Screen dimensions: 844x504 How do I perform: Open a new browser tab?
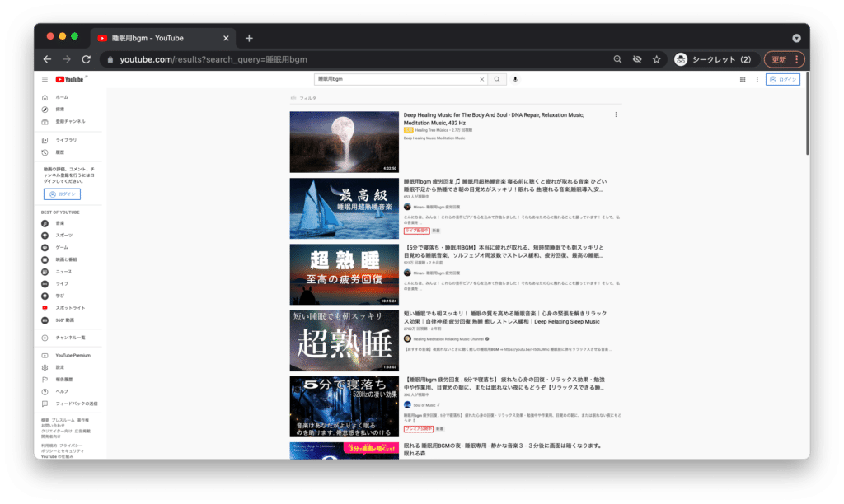249,38
